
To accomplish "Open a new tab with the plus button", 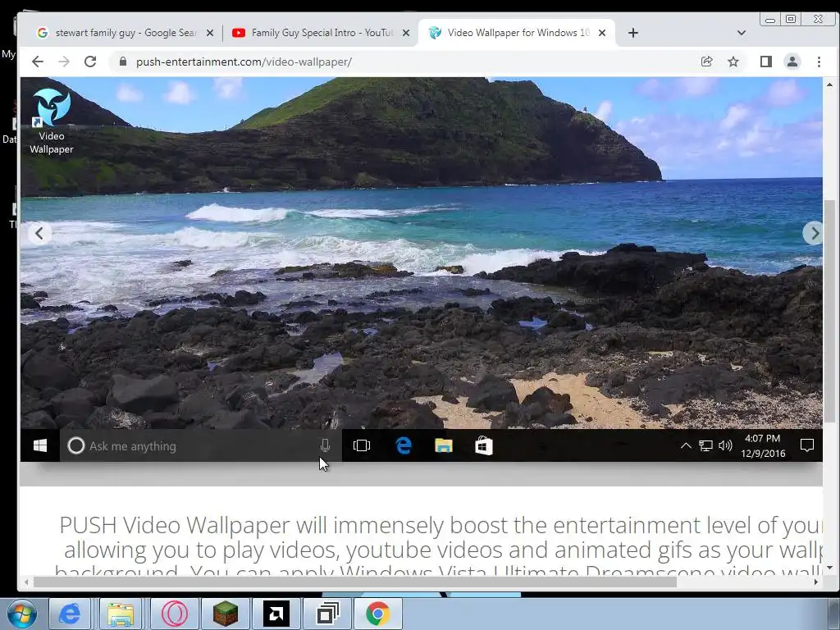I will (633, 33).
